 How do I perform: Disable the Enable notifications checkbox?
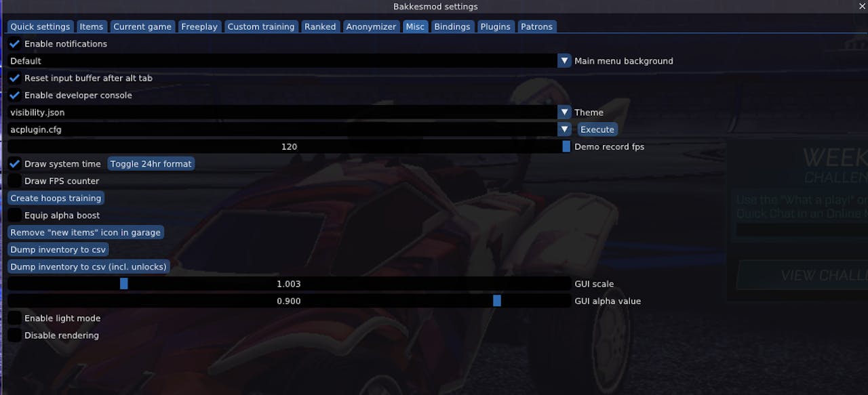[x=15, y=44]
